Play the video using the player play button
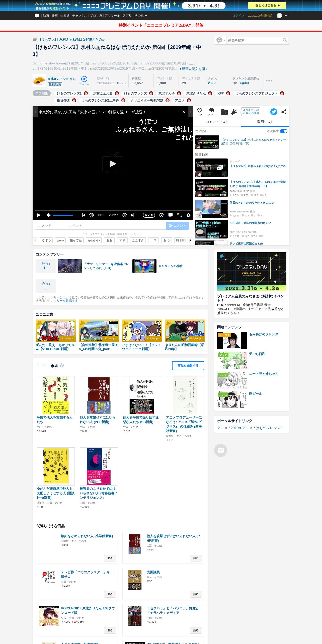The image size is (322, 644). [x=38, y=215]
